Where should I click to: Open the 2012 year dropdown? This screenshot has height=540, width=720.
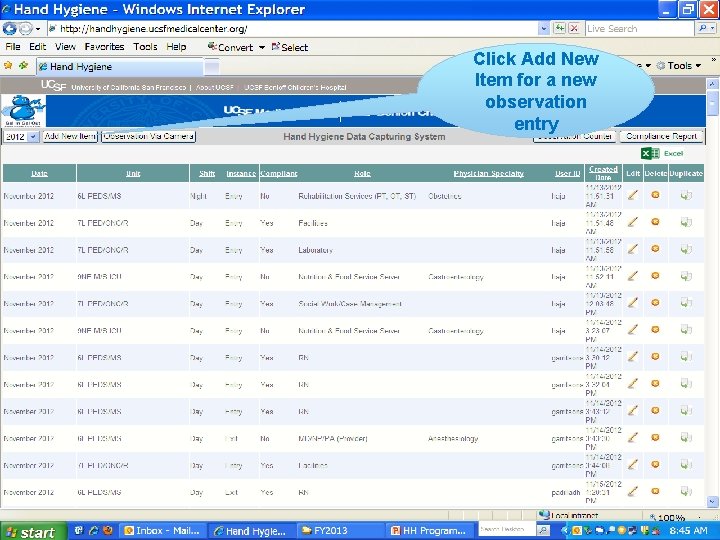click(21, 136)
